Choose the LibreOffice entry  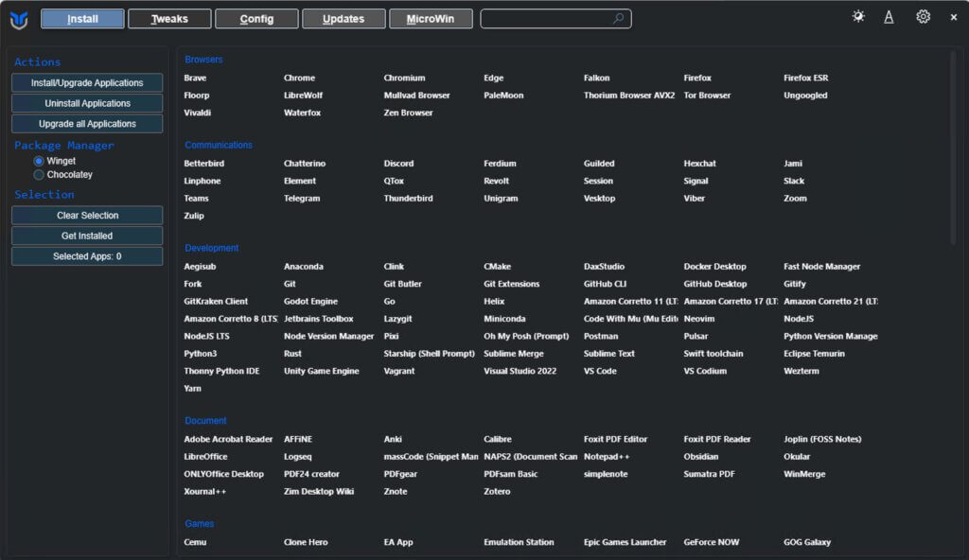(x=205, y=456)
